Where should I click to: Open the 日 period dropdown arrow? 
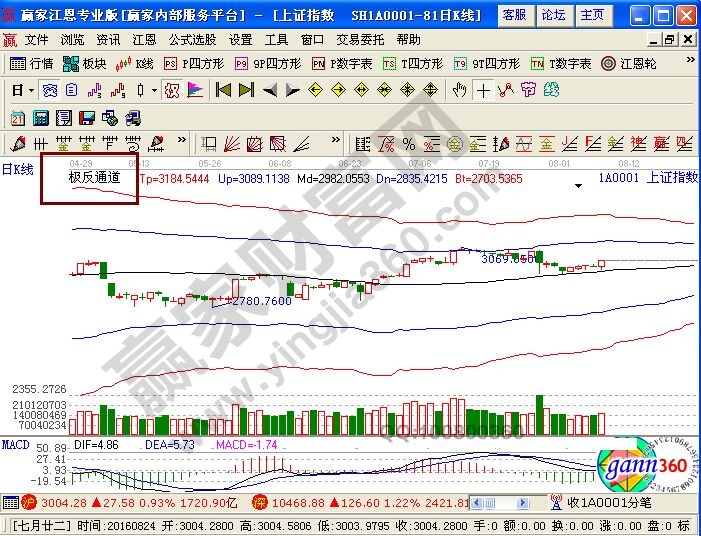click(x=31, y=91)
